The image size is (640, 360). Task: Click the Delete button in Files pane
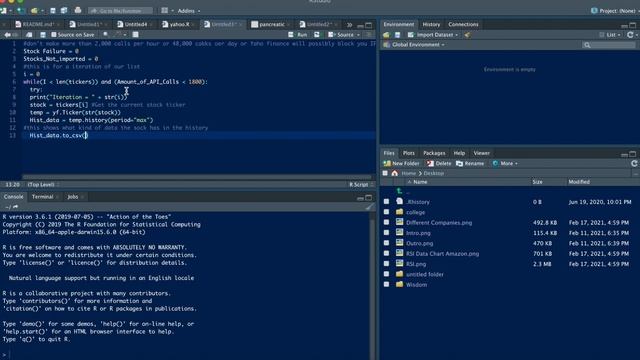pos(439,163)
